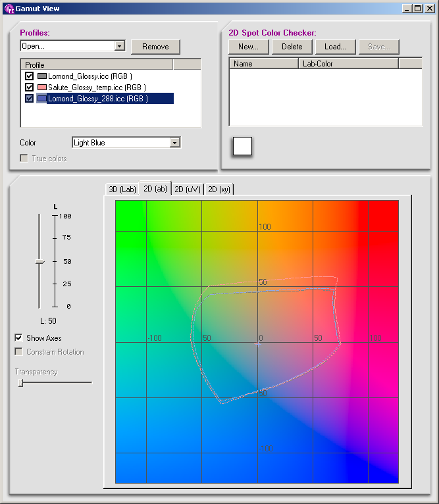
Task: Close the Gamut View window
Action: [430, 9]
